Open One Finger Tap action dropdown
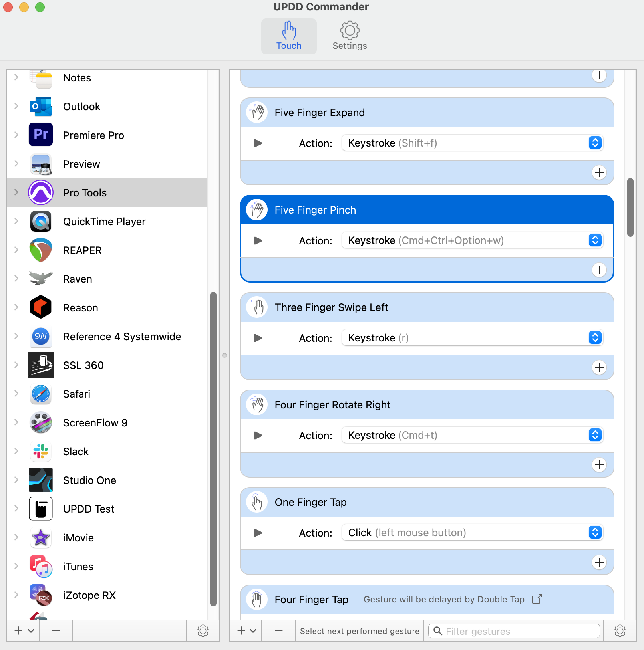Screen dimensions: 644x650 point(472,532)
